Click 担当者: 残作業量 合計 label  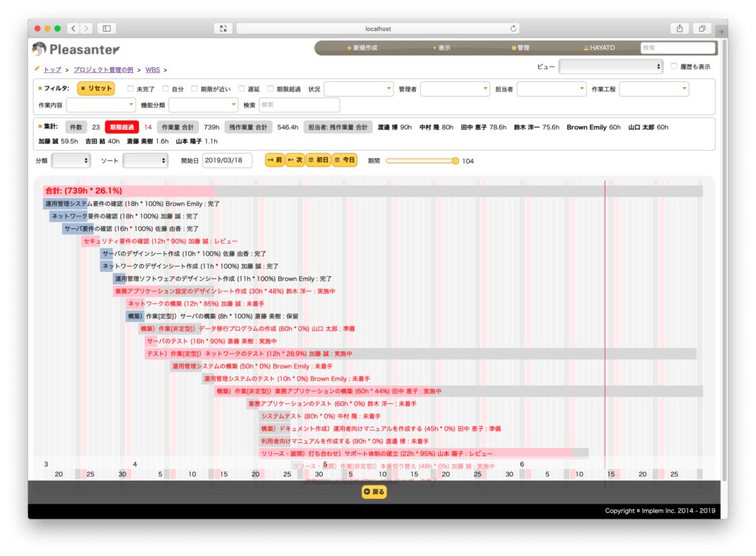pos(338,127)
